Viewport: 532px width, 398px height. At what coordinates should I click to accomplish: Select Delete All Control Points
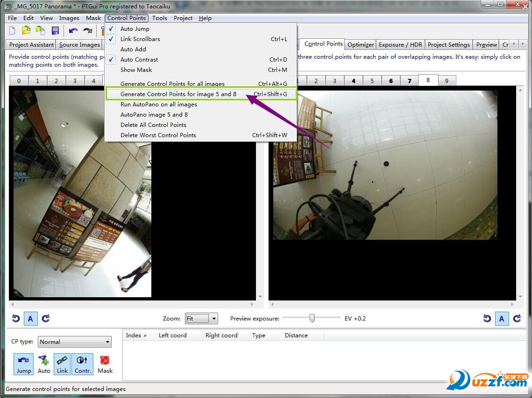point(201,125)
